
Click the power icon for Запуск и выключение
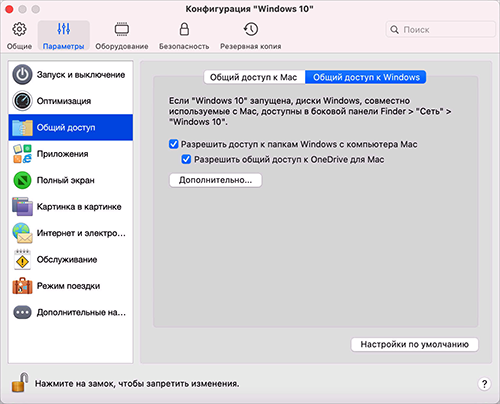point(22,74)
